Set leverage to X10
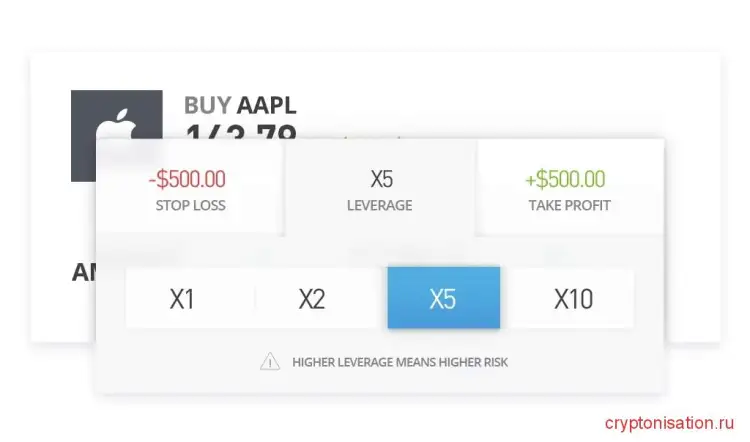 [x=572, y=298]
